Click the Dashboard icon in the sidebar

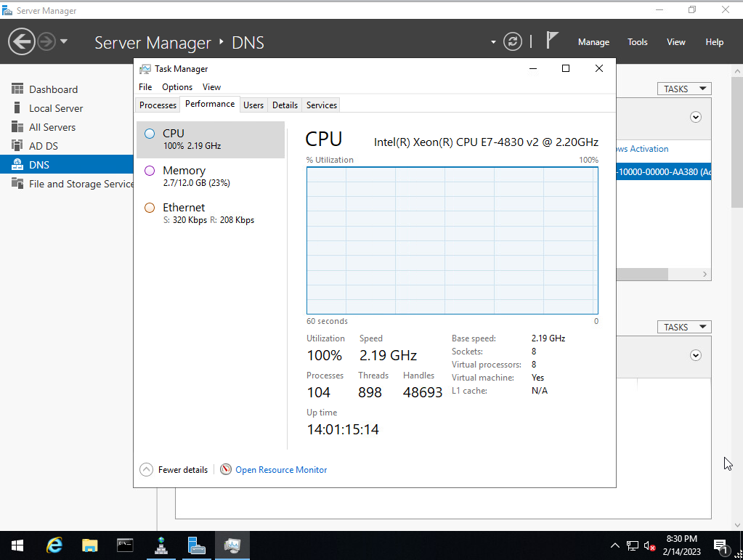pos(17,89)
